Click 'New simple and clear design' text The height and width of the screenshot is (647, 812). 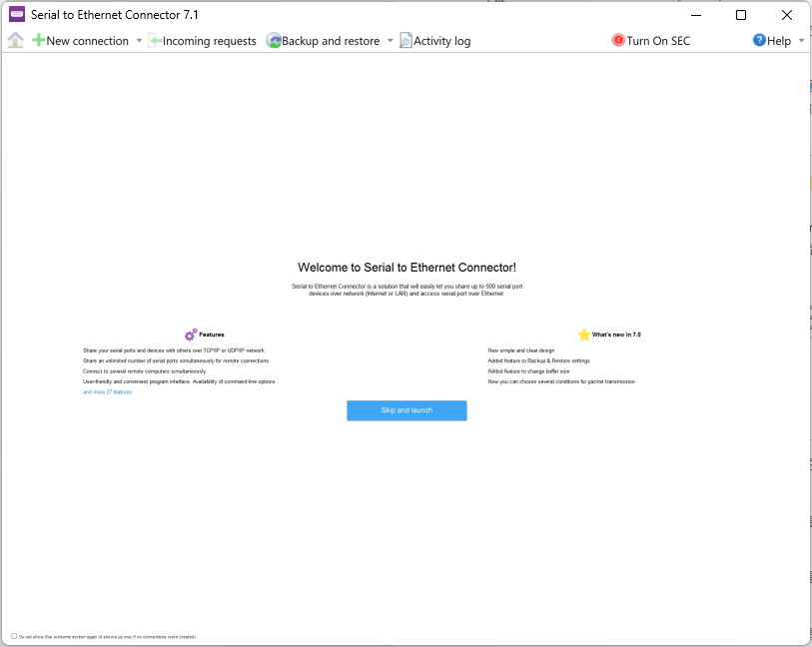[521, 350]
